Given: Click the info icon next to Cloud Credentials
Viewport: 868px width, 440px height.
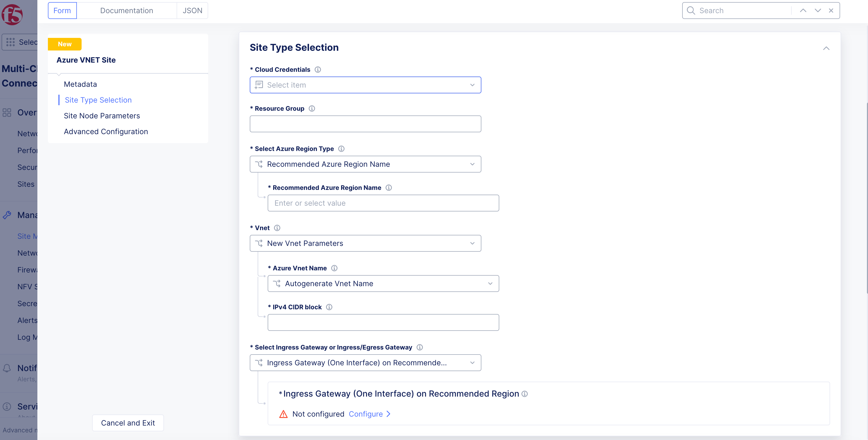Looking at the screenshot, I should (317, 69).
